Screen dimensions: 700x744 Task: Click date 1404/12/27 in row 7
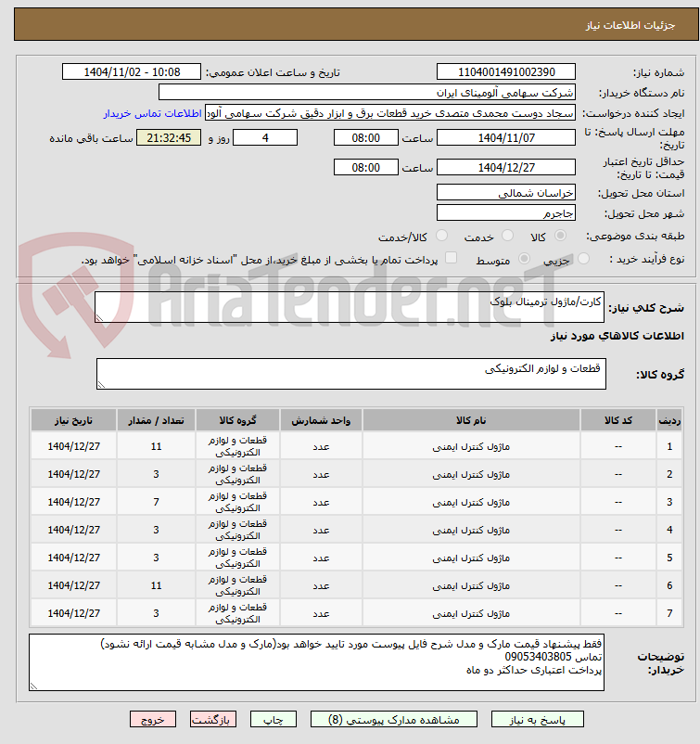(x=73, y=613)
